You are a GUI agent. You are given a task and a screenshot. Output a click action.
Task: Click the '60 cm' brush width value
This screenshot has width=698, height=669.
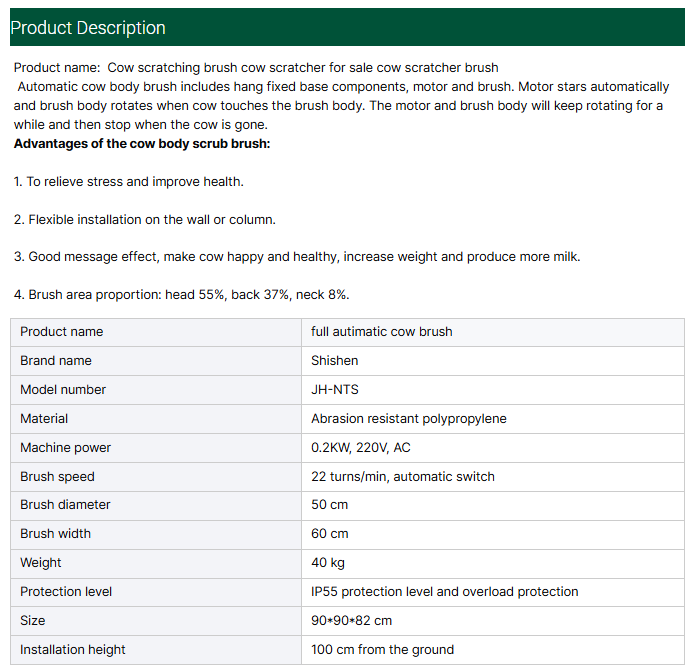pos(330,534)
